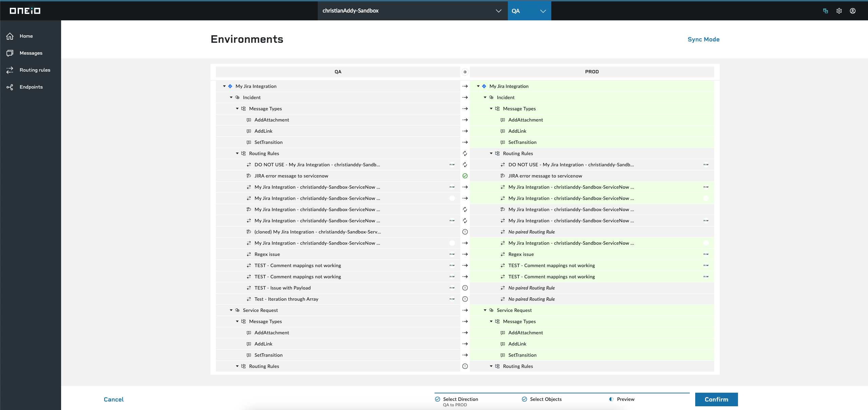Click warning icon for cloned My Jira Integration row
Screen dimensions: 868x410
[x=465, y=232]
